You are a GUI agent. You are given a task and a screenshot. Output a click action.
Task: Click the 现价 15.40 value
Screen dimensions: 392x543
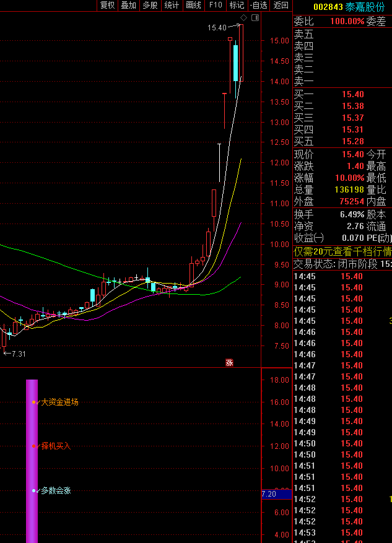pos(353,154)
